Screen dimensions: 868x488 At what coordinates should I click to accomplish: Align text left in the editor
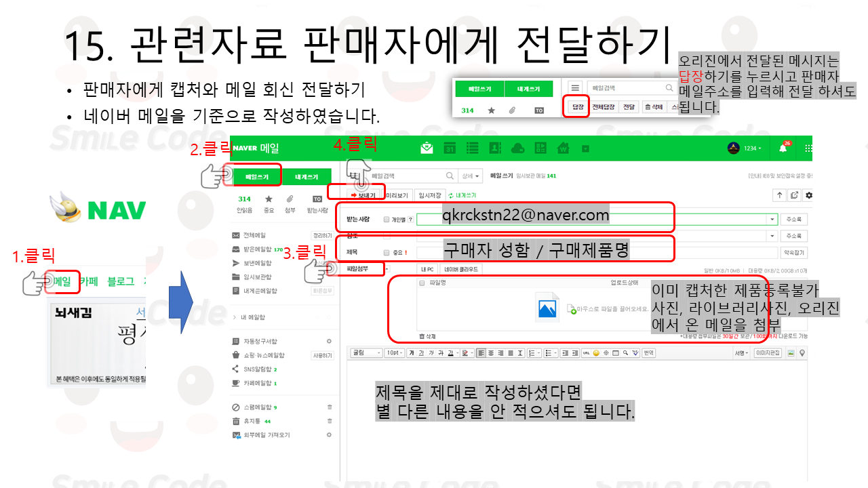480,352
